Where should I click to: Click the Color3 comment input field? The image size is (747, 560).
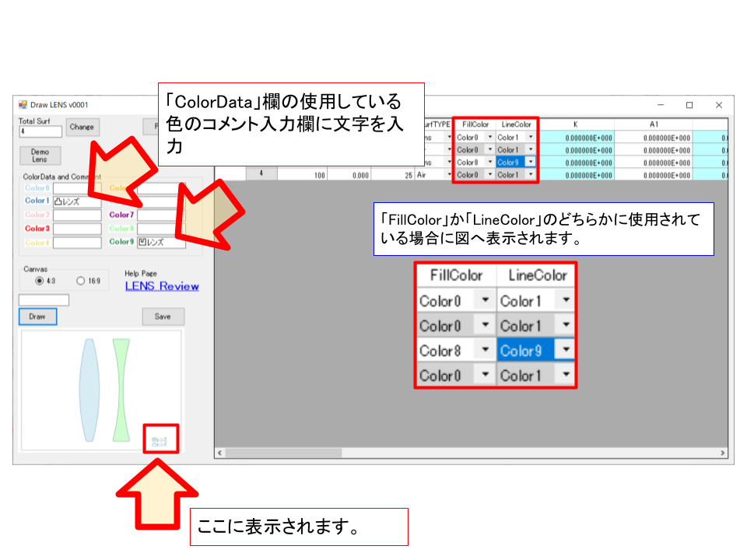(x=77, y=229)
